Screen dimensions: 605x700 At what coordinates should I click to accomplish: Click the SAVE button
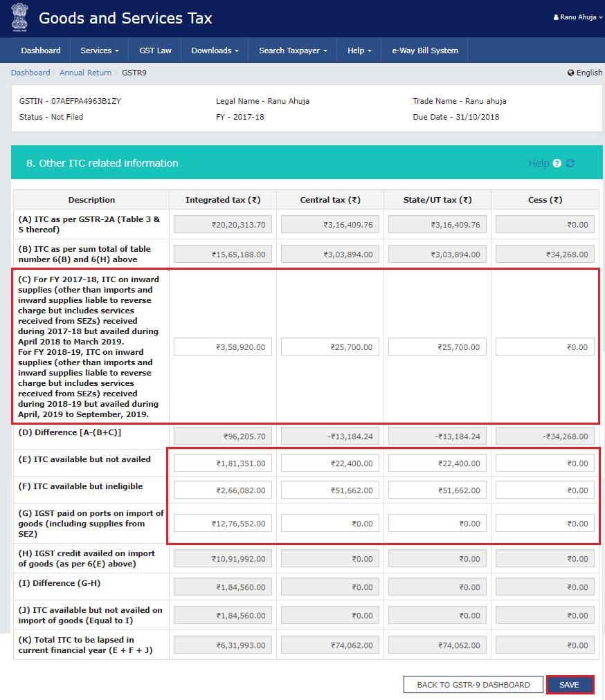coord(570,684)
